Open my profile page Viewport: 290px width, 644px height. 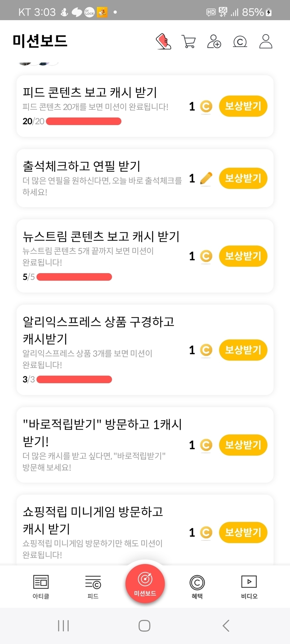(x=266, y=41)
